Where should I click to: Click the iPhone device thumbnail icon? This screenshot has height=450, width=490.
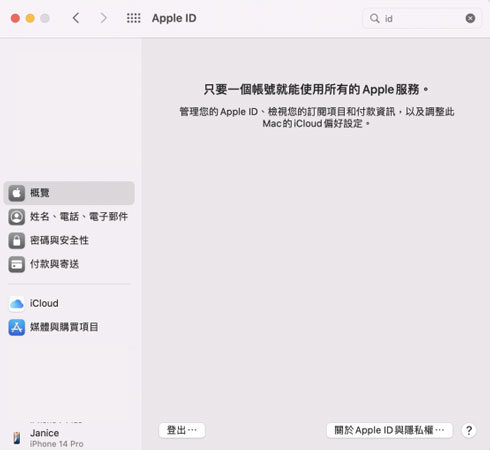(x=17, y=438)
